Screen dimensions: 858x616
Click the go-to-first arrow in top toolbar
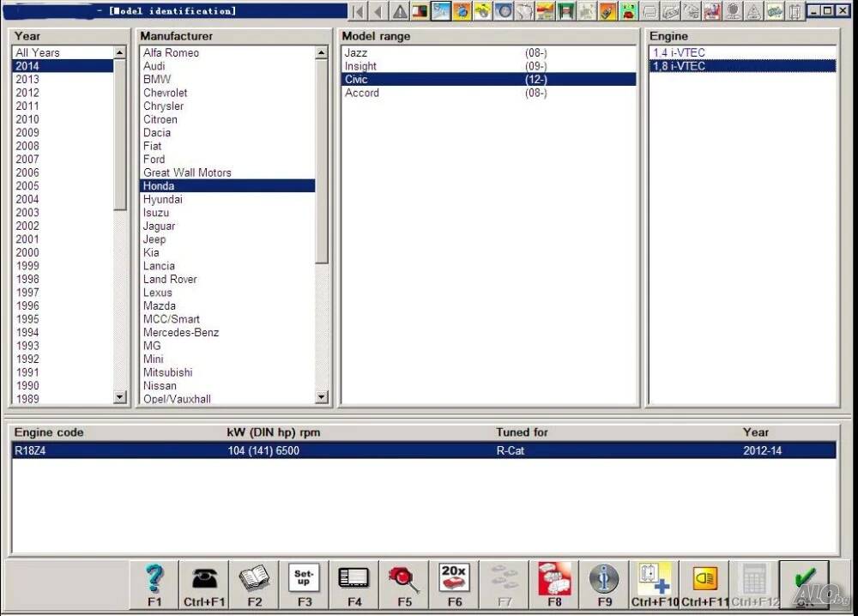[x=359, y=11]
